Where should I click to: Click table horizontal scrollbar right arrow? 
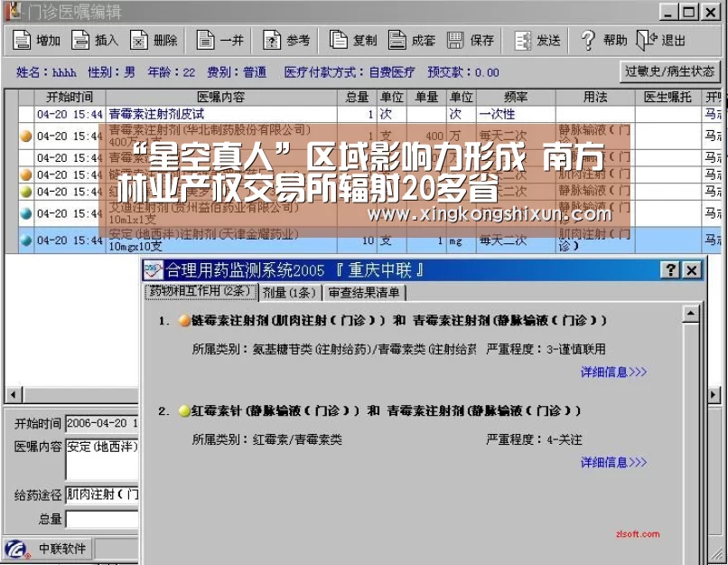[x=714, y=395]
